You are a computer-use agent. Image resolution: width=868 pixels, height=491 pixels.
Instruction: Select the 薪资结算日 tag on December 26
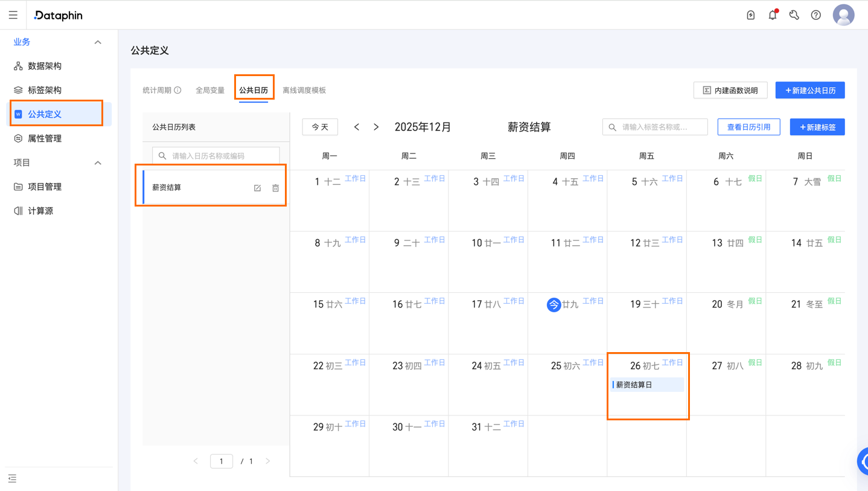pyautogui.click(x=646, y=385)
